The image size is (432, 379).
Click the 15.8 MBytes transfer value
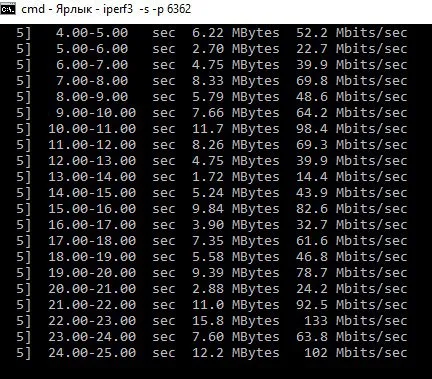click(235, 321)
